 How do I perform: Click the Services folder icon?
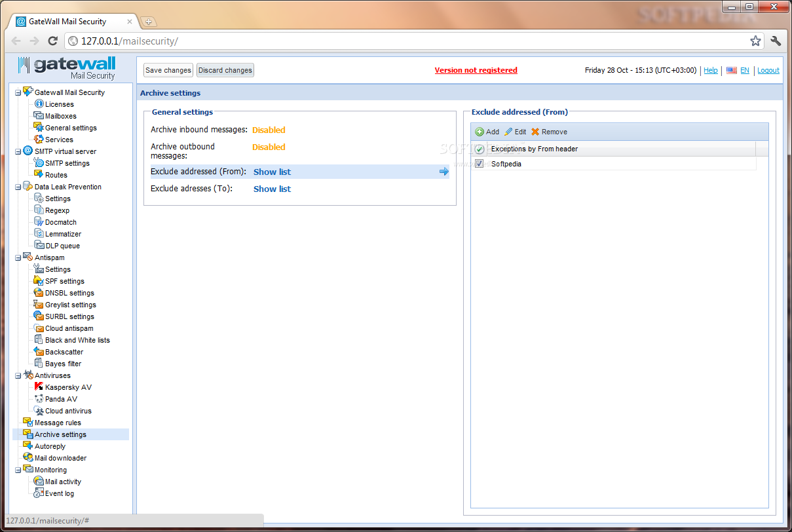[x=39, y=140]
